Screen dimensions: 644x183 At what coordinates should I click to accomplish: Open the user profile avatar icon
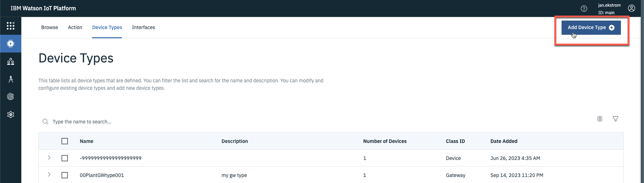coord(632,8)
